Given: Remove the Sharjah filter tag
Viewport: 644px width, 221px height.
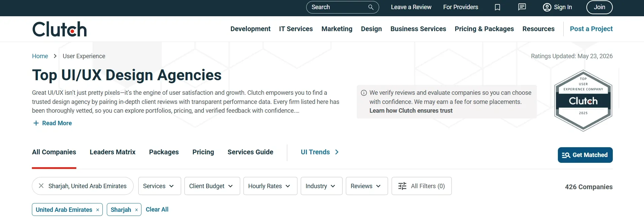Looking at the screenshot, I should point(136,210).
